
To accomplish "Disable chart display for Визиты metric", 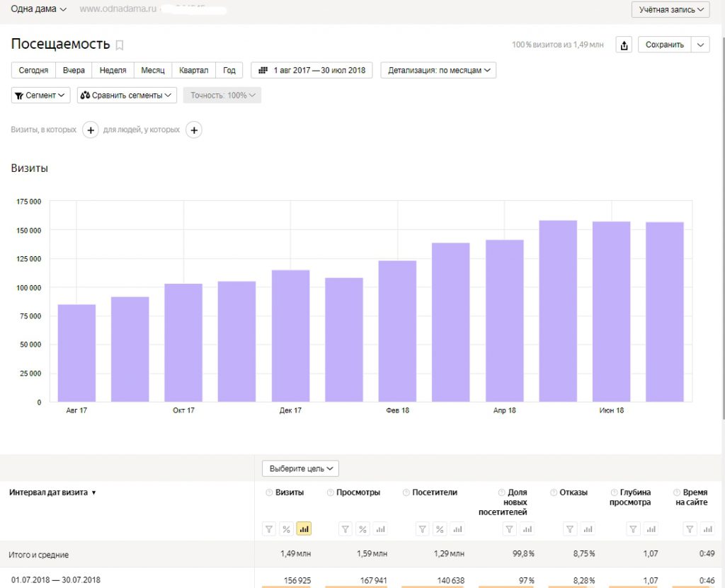I will coord(304,529).
